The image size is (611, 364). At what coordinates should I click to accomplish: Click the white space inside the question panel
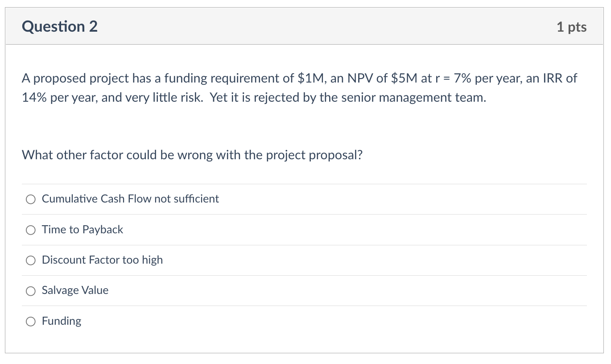pos(305,125)
